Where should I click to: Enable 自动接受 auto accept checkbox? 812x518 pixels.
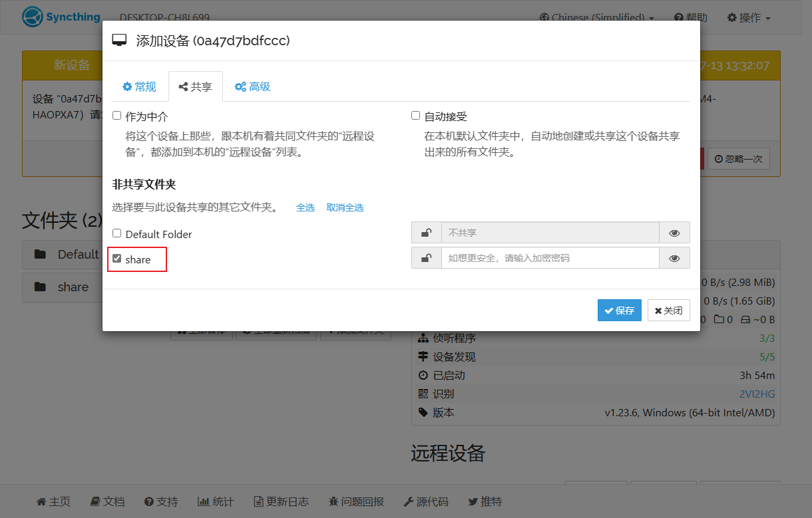pyautogui.click(x=416, y=116)
